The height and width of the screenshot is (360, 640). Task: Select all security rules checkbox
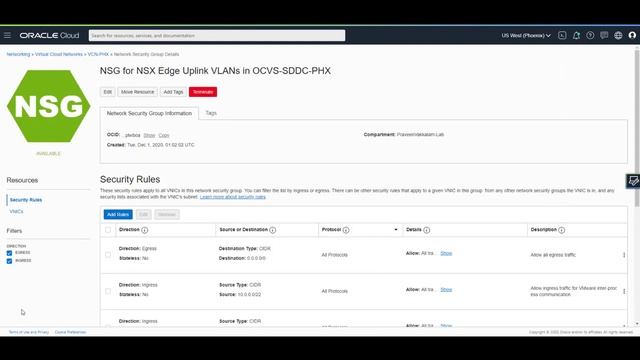pyautogui.click(x=108, y=230)
